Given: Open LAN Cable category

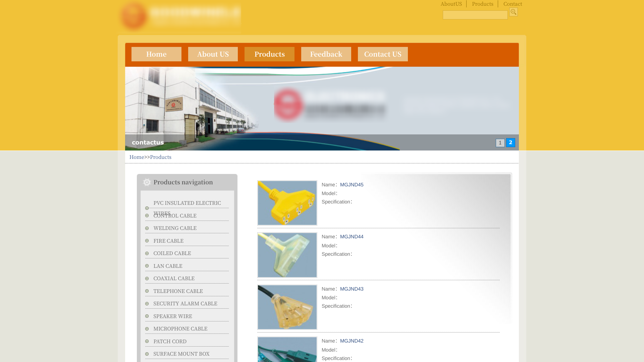Looking at the screenshot, I should [168, 266].
